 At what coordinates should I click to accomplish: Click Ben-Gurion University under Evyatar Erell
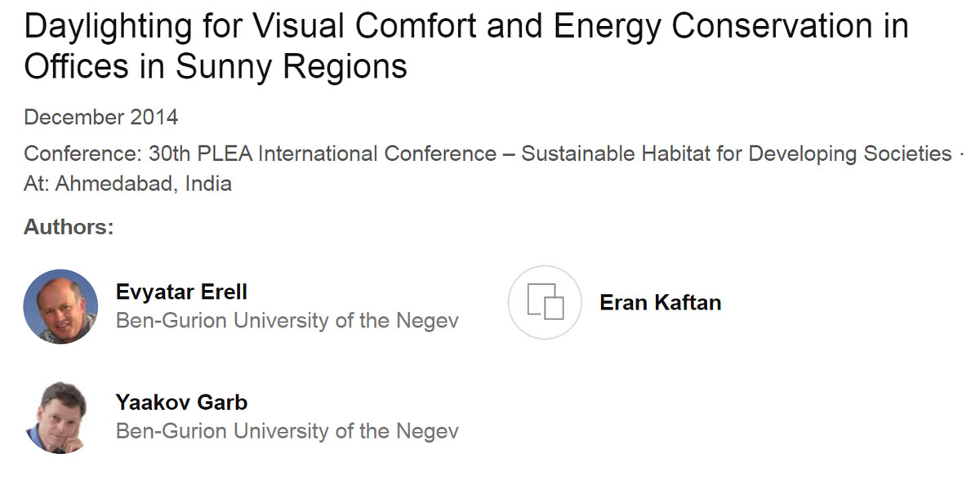[x=287, y=321]
